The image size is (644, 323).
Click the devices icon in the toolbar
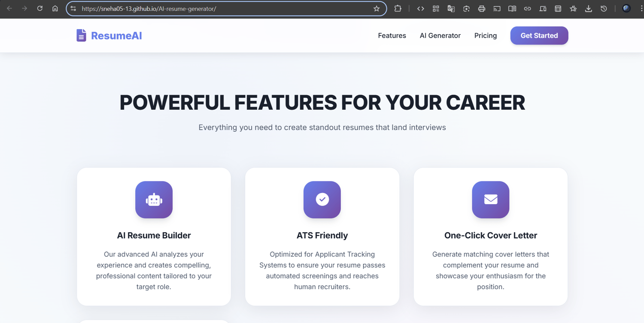pos(543,9)
